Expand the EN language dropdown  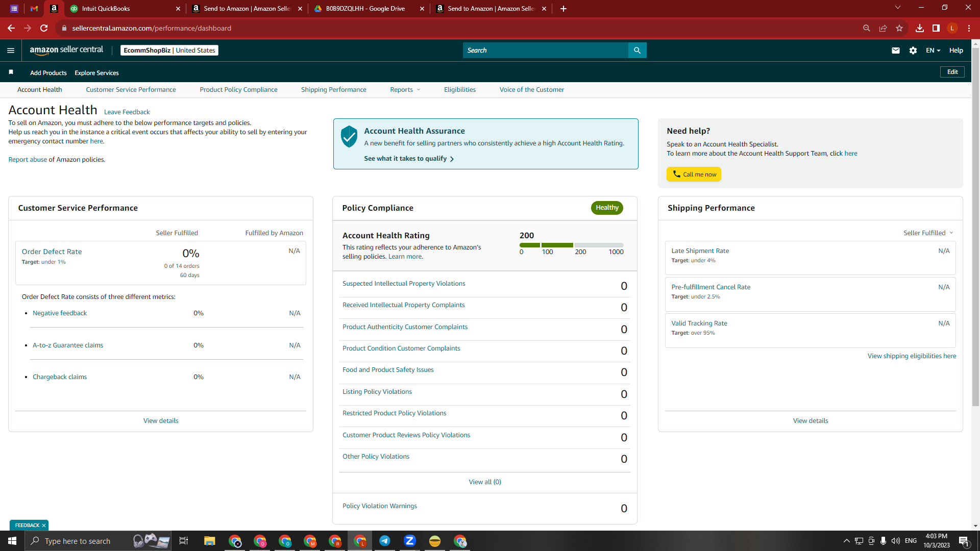(933, 50)
